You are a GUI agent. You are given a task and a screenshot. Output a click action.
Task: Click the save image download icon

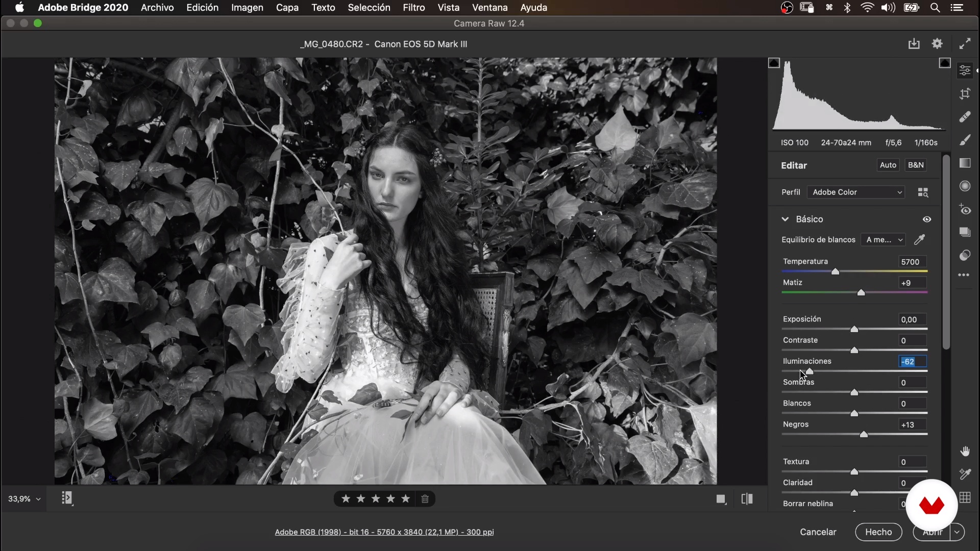(x=914, y=44)
